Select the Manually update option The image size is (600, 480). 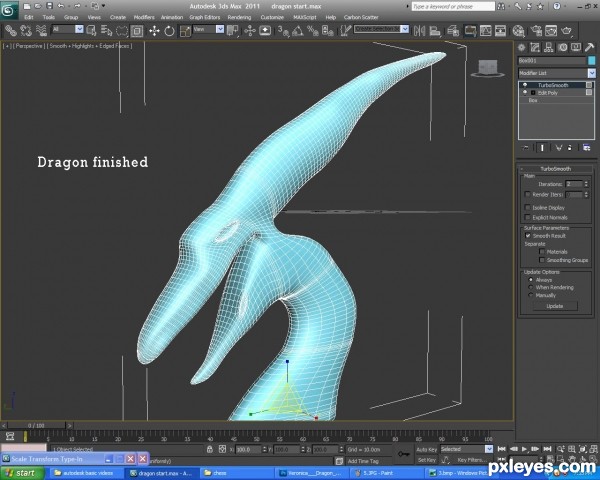coord(530,295)
